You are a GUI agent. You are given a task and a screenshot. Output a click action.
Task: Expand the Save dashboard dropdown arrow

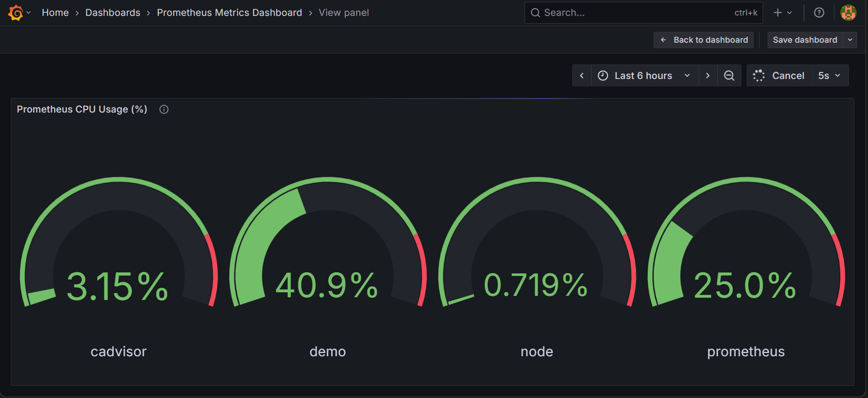pos(850,40)
